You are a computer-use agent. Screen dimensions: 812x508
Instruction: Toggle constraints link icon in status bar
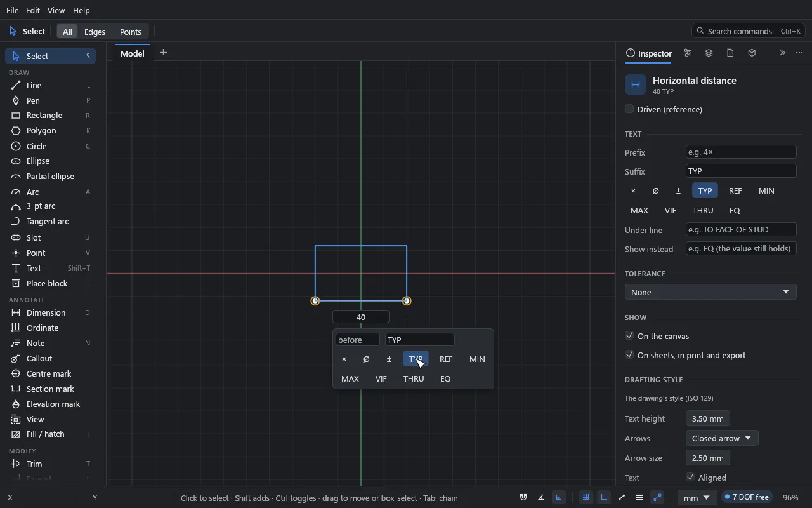point(658,498)
